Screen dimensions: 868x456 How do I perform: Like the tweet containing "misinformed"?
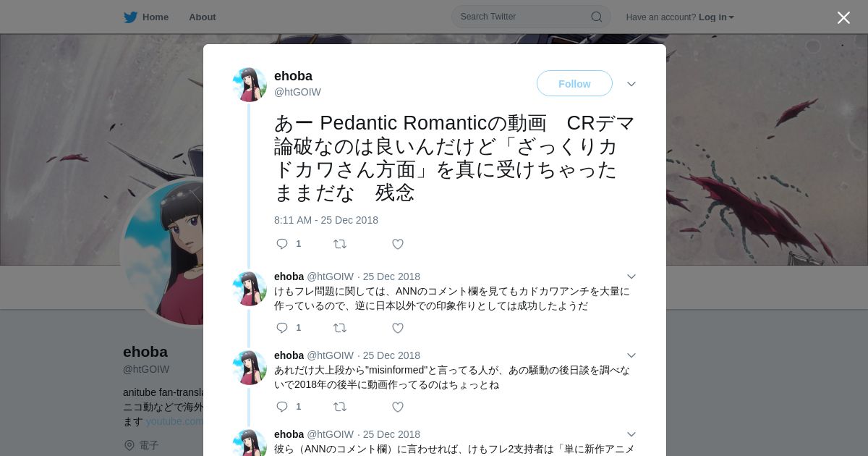(x=398, y=407)
